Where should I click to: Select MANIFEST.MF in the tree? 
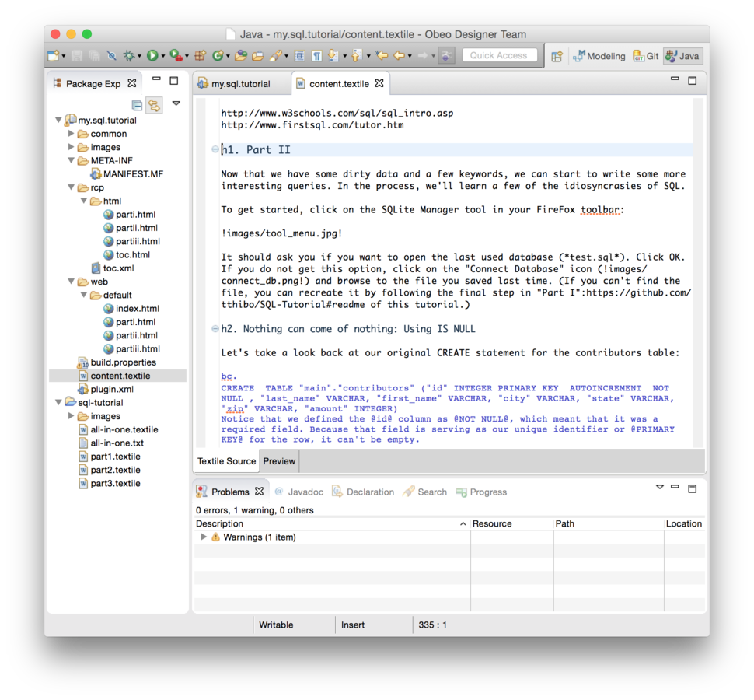(x=127, y=173)
